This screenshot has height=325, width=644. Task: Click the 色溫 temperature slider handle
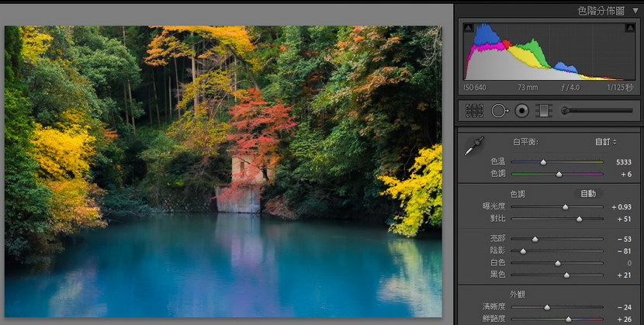click(543, 163)
